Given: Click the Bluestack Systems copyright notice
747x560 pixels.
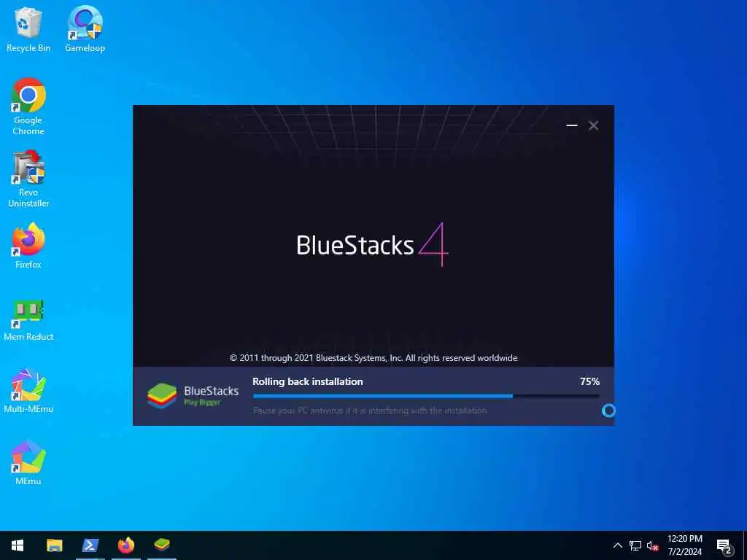Looking at the screenshot, I should pyautogui.click(x=373, y=357).
